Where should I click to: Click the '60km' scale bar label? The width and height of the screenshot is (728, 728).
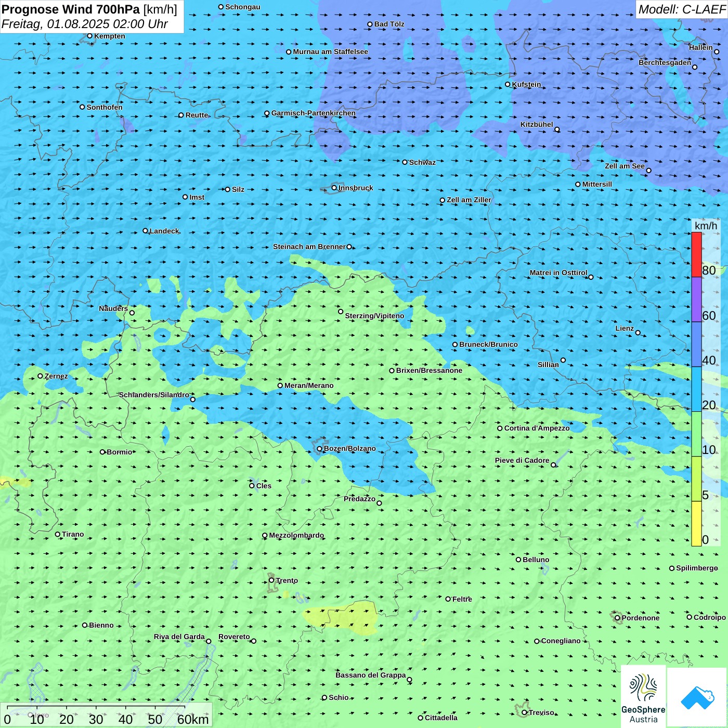pos(193,719)
